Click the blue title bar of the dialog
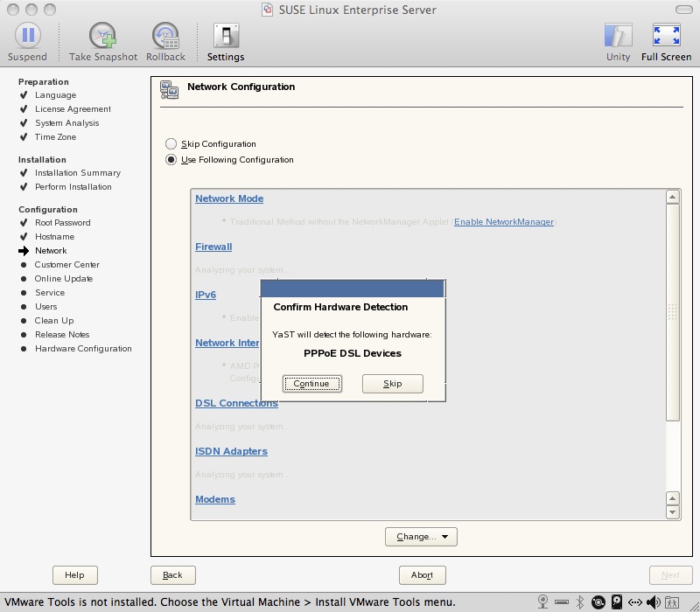The image size is (700, 612). [x=353, y=289]
